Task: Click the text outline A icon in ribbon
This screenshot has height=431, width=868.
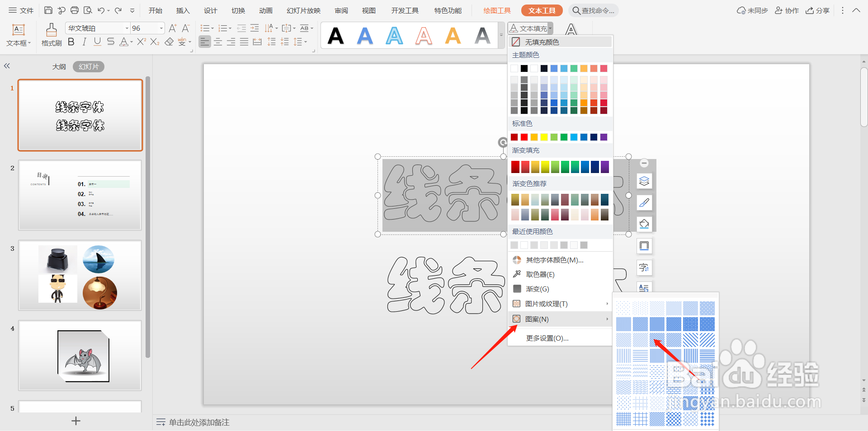Action: [x=571, y=29]
